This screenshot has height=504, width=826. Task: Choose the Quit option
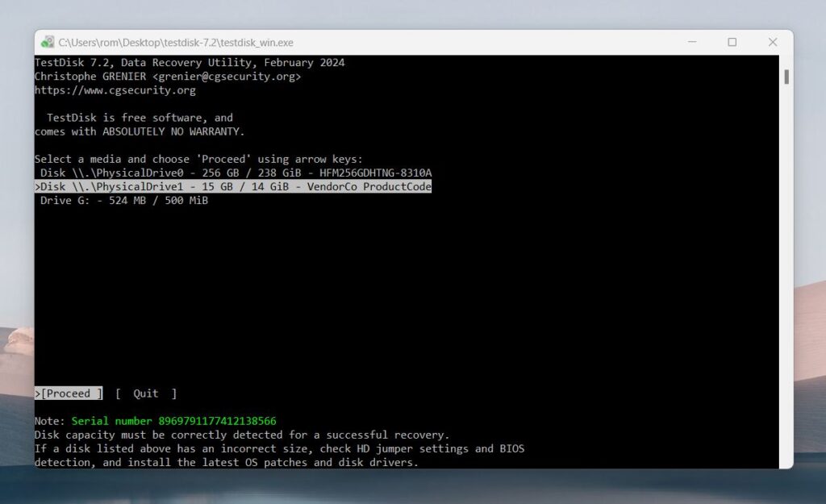[x=145, y=394]
